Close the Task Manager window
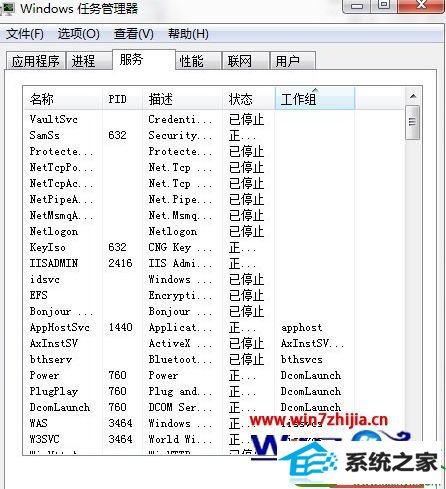The image size is (446, 489). (x=421, y=6)
